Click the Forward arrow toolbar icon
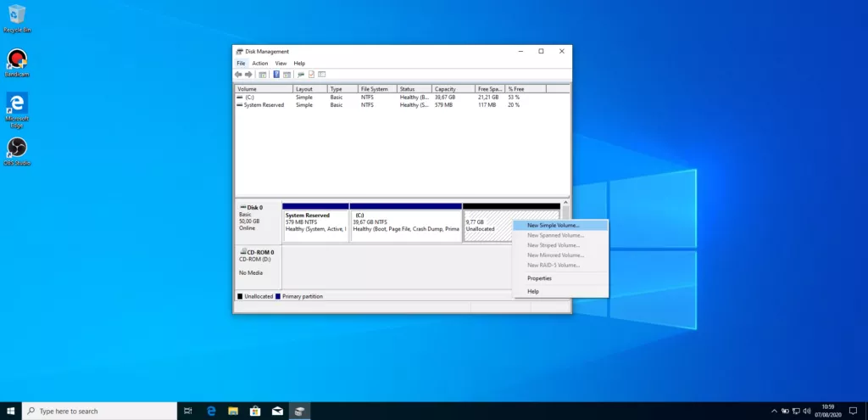 click(x=248, y=75)
